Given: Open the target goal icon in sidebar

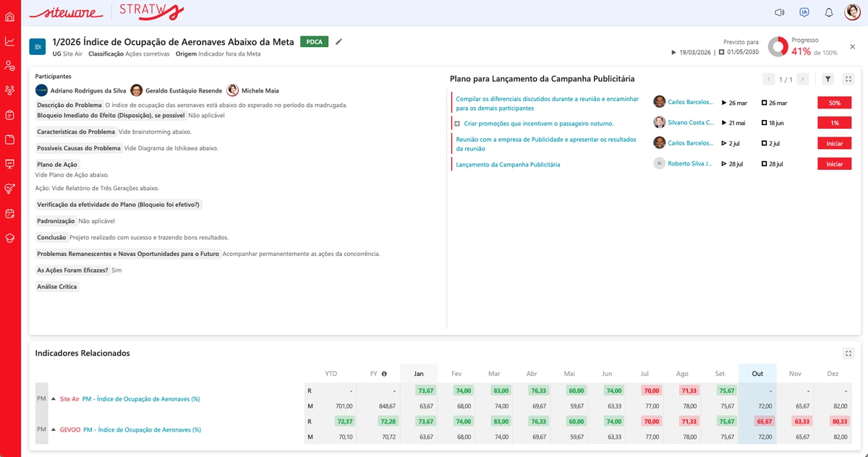Looking at the screenshot, I should click(x=10, y=189).
